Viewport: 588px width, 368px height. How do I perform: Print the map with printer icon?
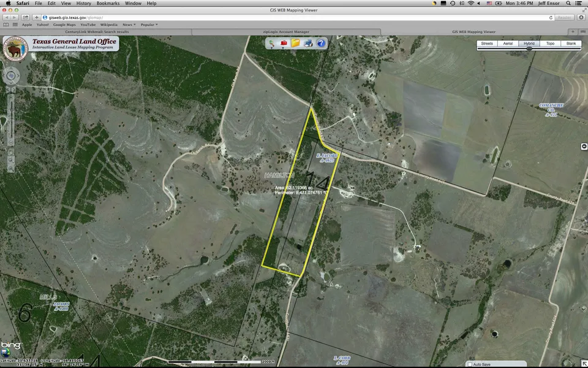(308, 43)
